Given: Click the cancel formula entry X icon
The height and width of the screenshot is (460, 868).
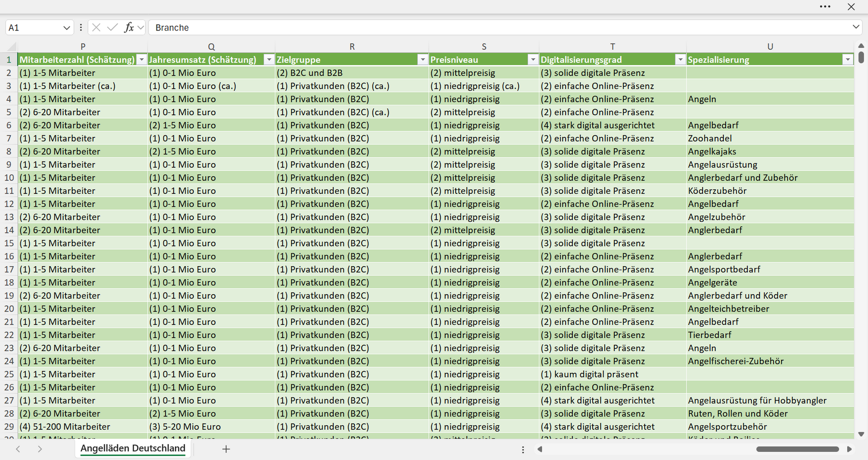Looking at the screenshot, I should click(x=96, y=27).
